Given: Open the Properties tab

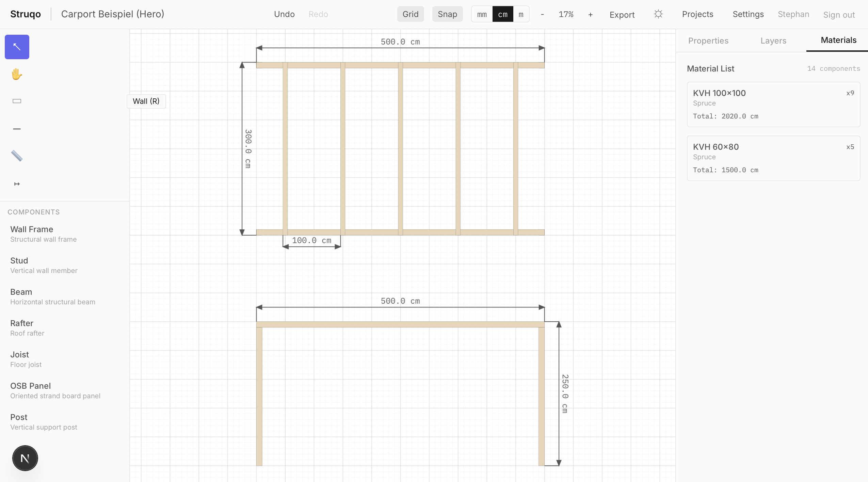Looking at the screenshot, I should tap(708, 41).
